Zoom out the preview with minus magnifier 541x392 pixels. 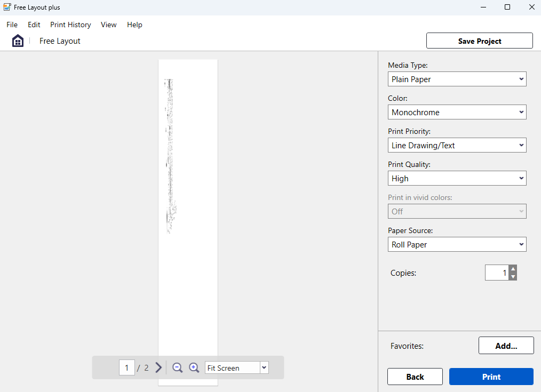click(x=177, y=367)
